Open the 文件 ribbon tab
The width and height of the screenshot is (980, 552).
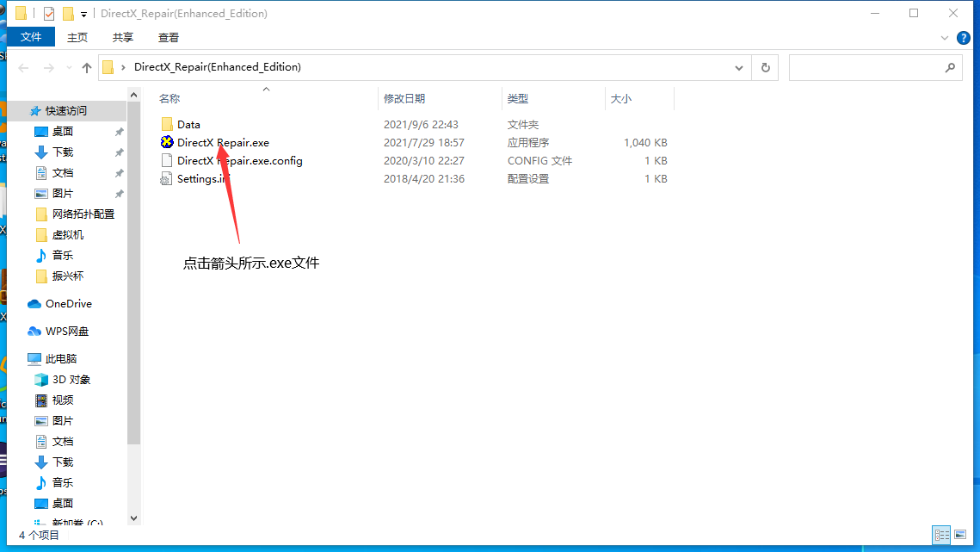click(31, 37)
